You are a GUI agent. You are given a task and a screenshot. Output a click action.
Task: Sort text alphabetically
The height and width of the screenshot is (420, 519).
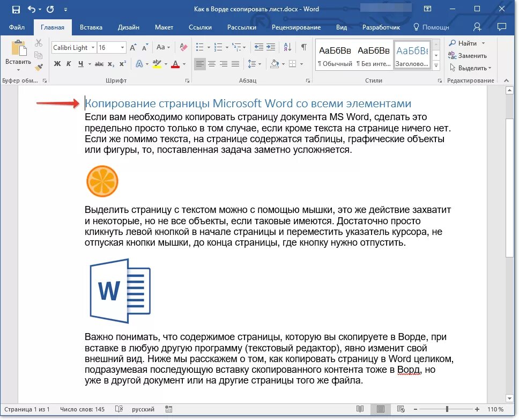(287, 47)
